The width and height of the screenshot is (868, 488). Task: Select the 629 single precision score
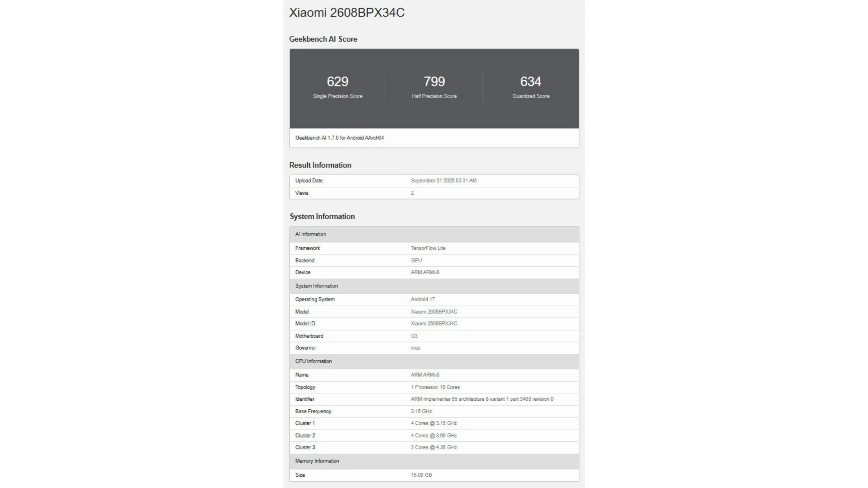[338, 82]
